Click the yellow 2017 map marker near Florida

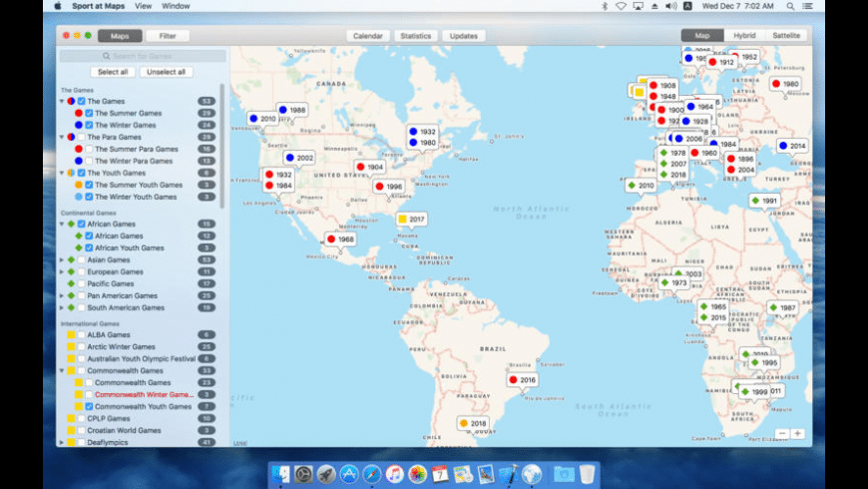point(411,220)
